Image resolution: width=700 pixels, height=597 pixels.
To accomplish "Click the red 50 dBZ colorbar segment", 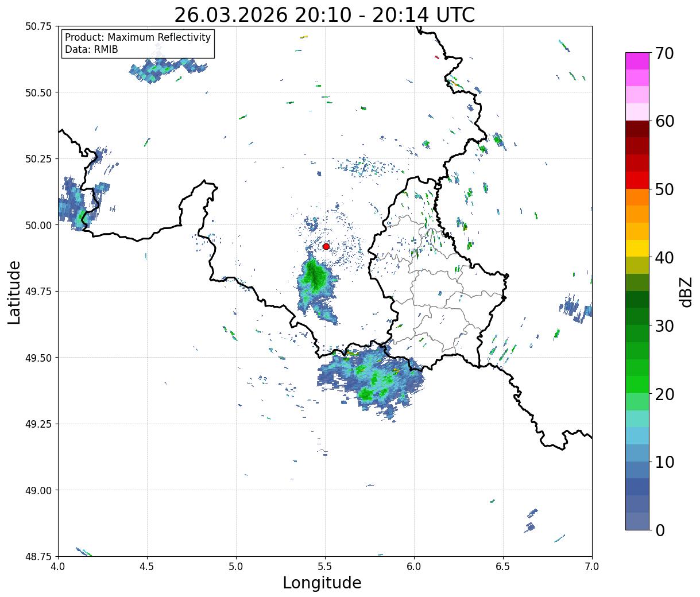I will point(637,180).
